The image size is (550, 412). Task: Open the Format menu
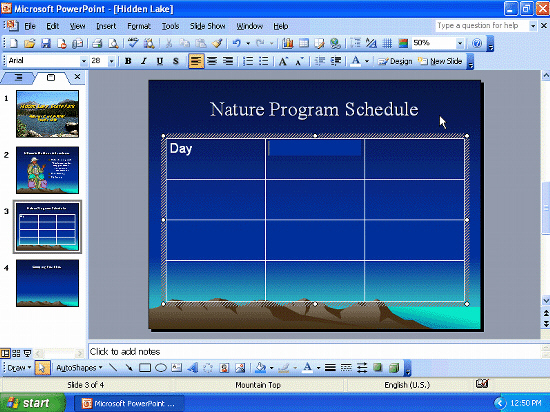tap(139, 26)
